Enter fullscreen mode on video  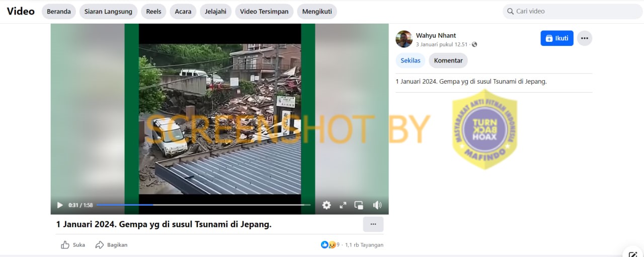pos(343,205)
